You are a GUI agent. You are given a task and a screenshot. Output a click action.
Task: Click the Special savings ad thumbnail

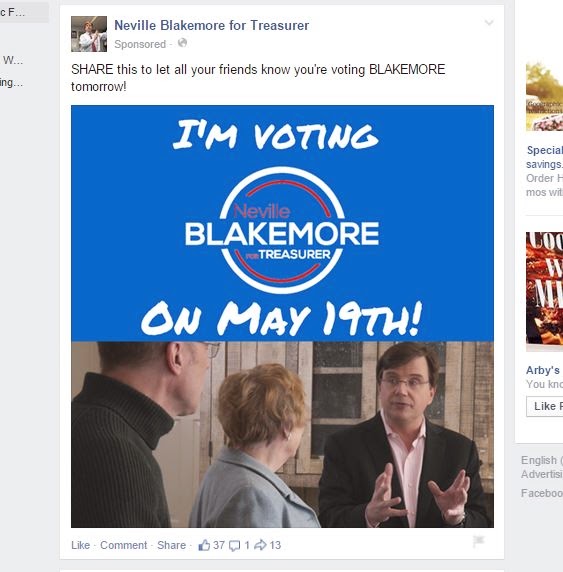pos(544,97)
